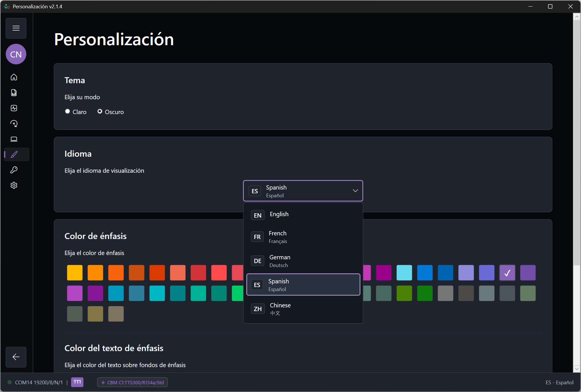
Task: Open the gear settings sidebar icon
Action: click(x=14, y=185)
